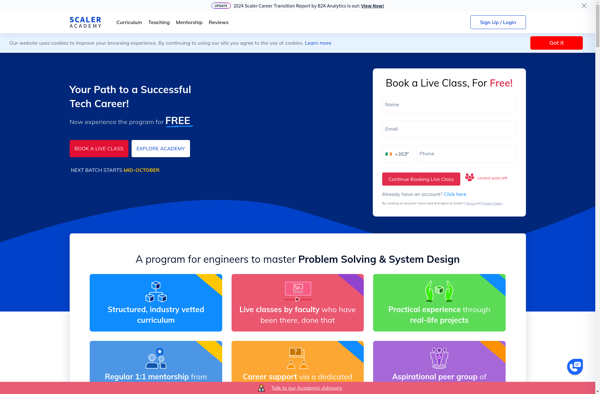600x394 pixels.
Task: Dismiss the announcement banner with the X
Action: pos(584,6)
